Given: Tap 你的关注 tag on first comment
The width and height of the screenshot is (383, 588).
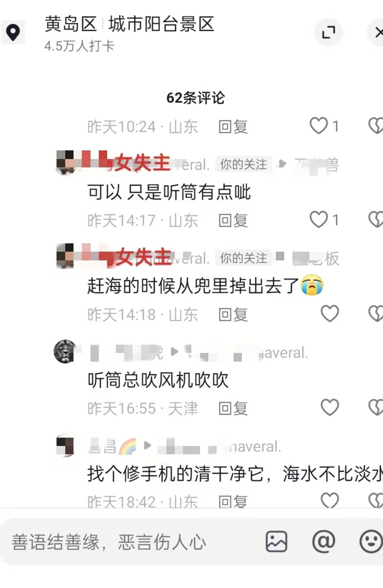Looking at the screenshot, I should pos(243,164).
